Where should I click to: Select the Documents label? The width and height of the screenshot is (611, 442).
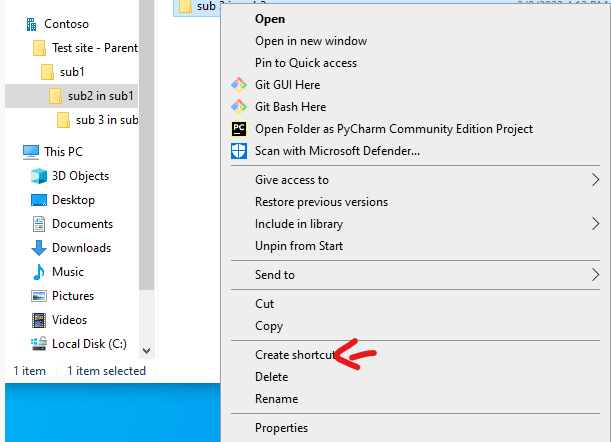(x=83, y=224)
